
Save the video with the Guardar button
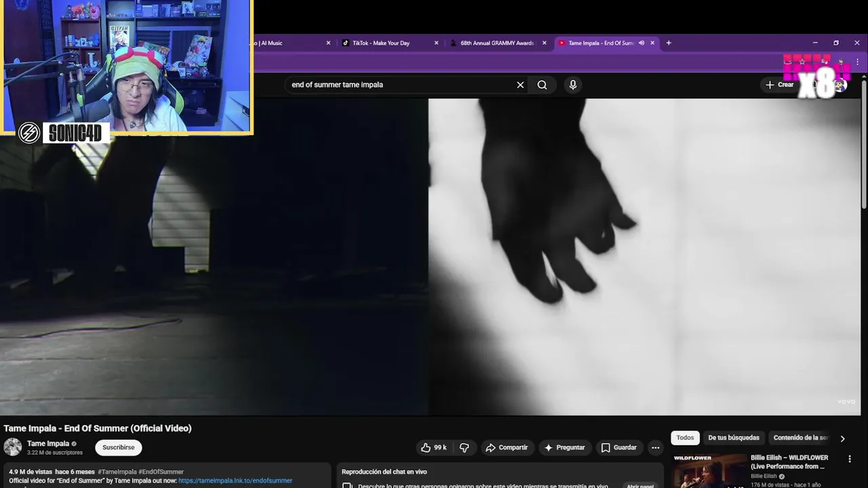[x=618, y=447]
